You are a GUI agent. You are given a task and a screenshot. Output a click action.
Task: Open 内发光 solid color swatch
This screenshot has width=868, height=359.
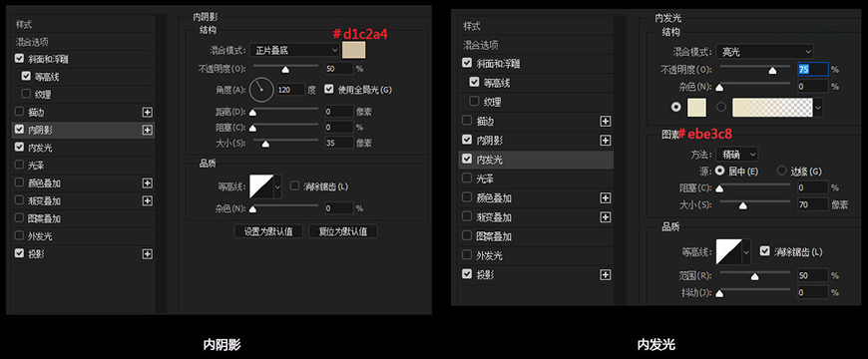point(696,107)
